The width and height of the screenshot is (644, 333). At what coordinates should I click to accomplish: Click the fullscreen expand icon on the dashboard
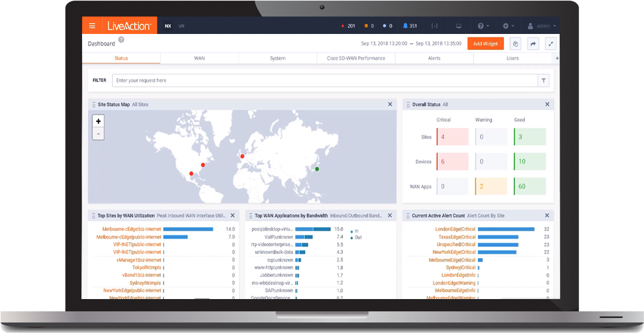tap(550, 44)
